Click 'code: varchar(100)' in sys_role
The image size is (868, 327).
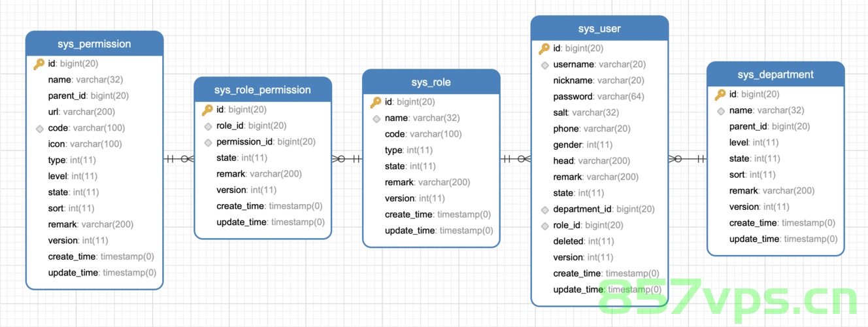424,134
